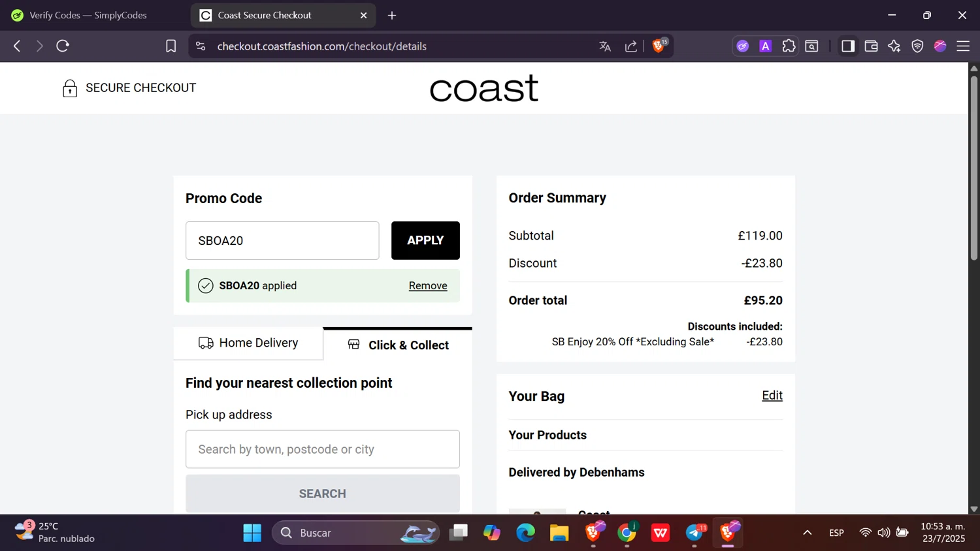Image resolution: width=980 pixels, height=551 pixels.
Task: Open the browser main hamburger menu
Action: pyautogui.click(x=963, y=46)
